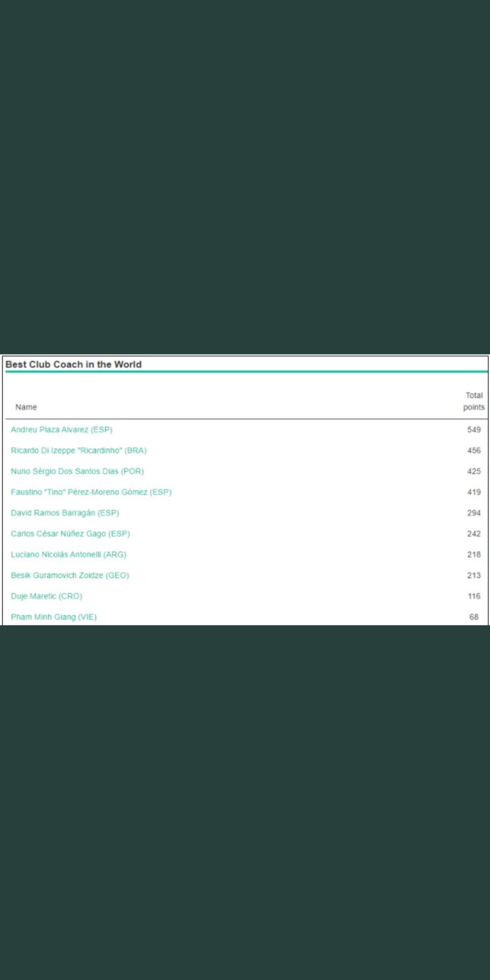The height and width of the screenshot is (980, 490).
Task: Click the 68 points value
Action: [x=474, y=617]
